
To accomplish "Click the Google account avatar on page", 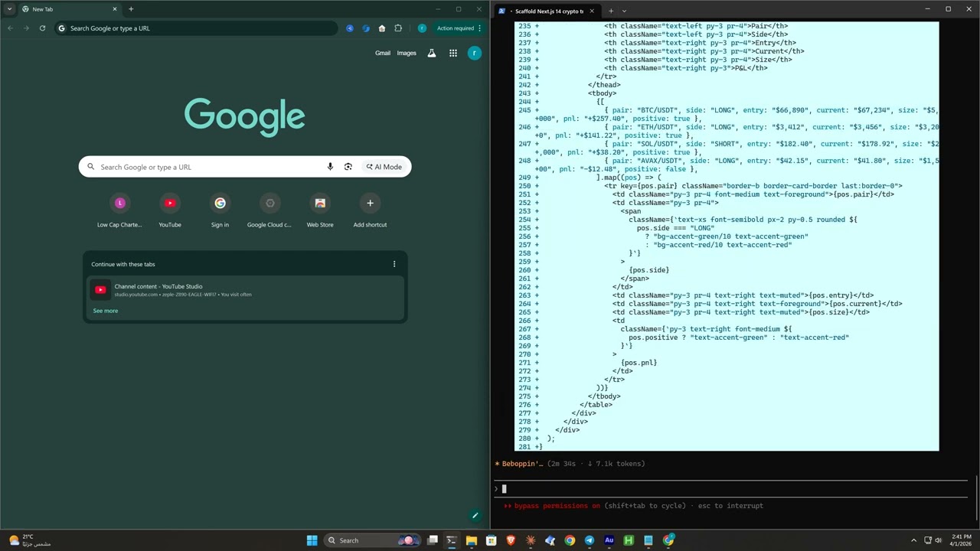I will tap(475, 53).
